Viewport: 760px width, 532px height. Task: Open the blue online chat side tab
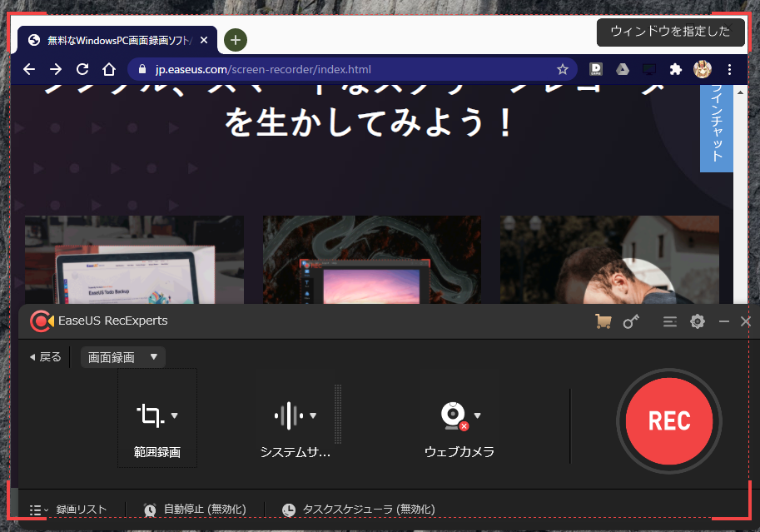click(x=717, y=128)
